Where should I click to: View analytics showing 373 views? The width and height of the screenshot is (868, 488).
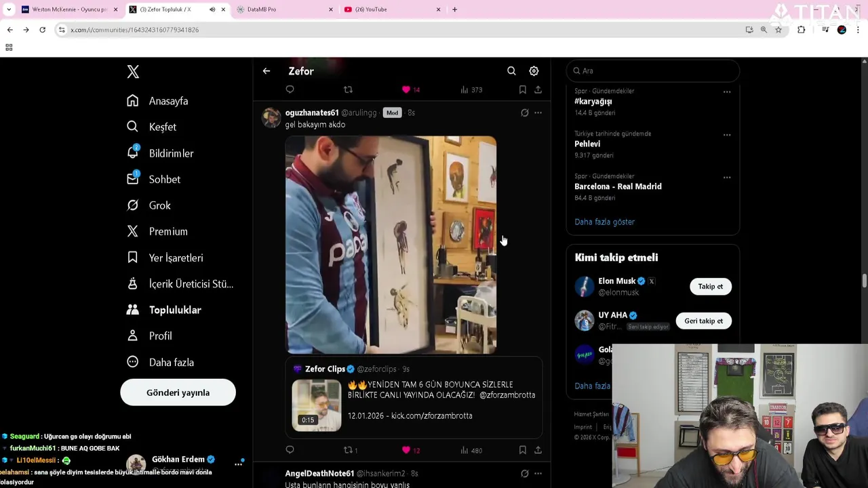coord(471,89)
